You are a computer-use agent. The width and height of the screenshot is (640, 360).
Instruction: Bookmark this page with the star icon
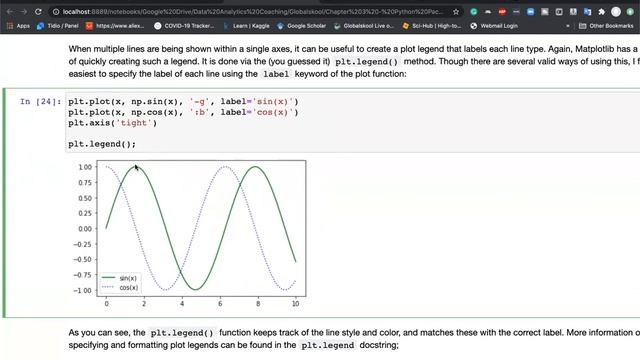pyautogui.click(x=456, y=12)
